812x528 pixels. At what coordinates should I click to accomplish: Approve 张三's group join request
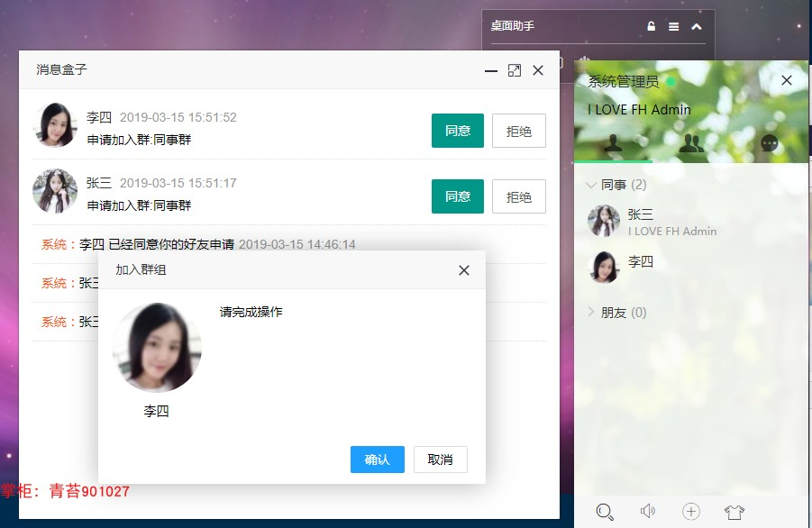(x=457, y=196)
